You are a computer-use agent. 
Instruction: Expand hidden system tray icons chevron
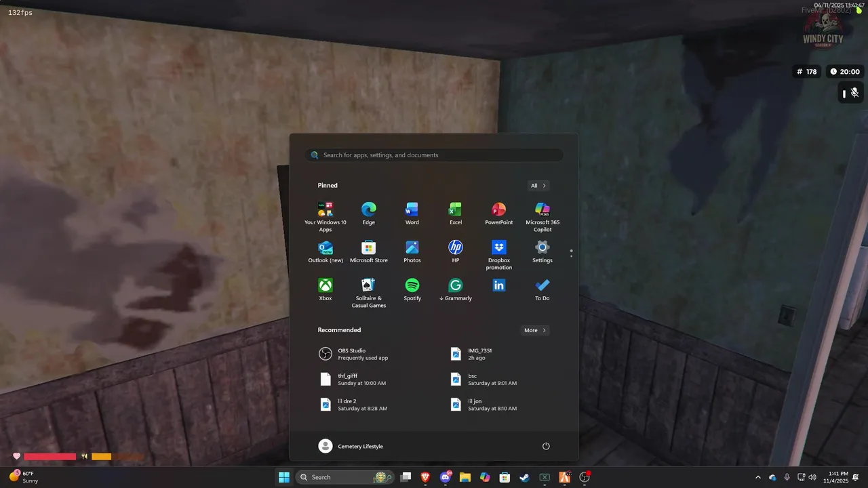pos(758,477)
